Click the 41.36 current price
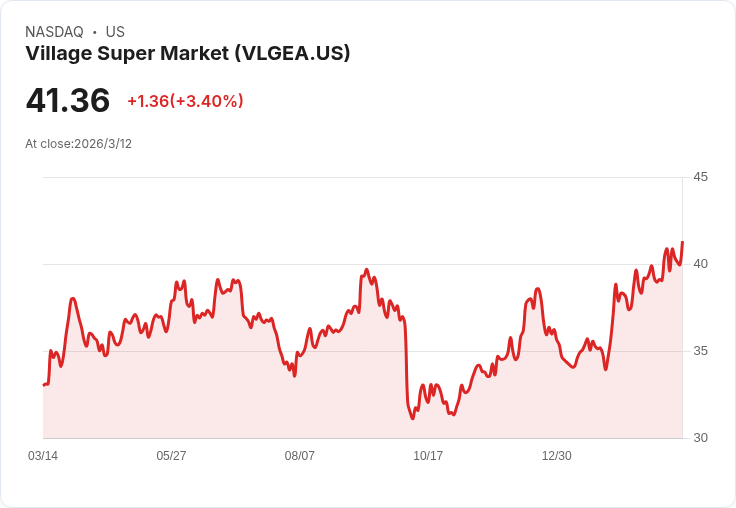Screen dimensions: 736x508 tap(68, 101)
